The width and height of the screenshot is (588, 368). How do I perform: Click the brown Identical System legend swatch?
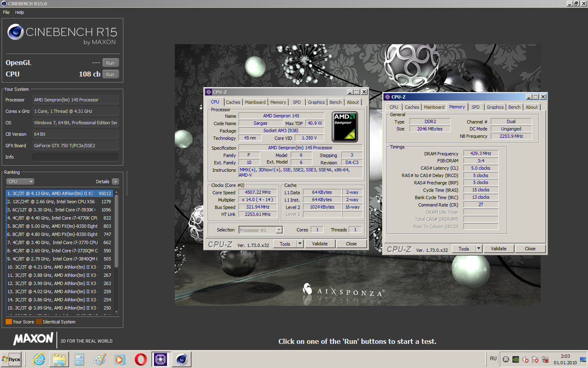click(39, 322)
